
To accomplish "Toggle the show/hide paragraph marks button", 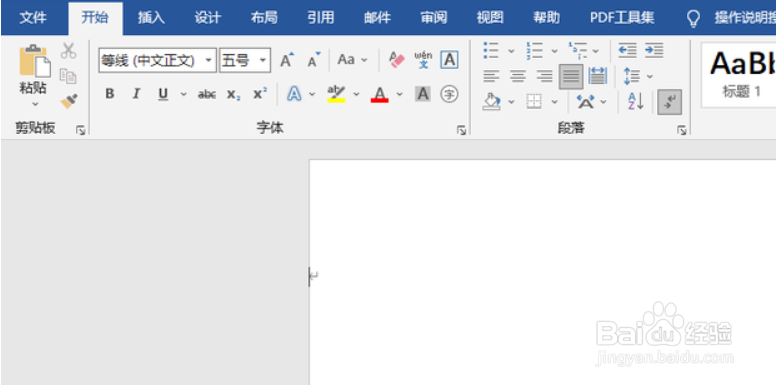I will click(670, 102).
